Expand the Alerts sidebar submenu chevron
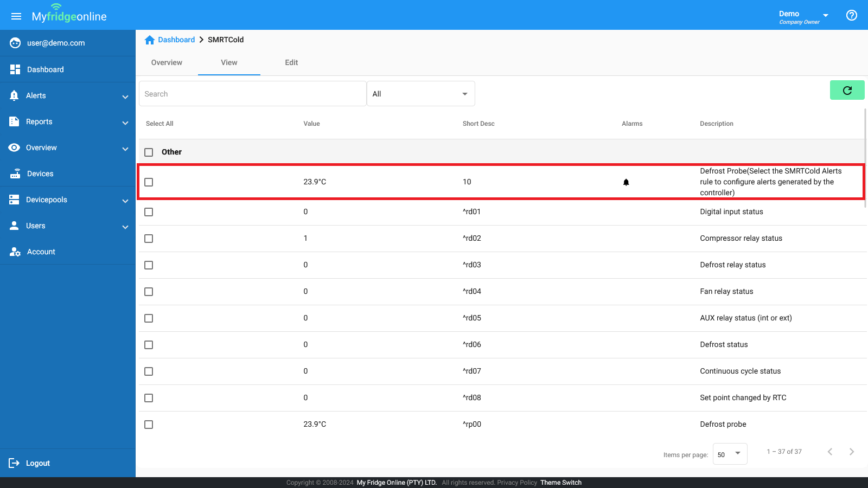 point(125,97)
